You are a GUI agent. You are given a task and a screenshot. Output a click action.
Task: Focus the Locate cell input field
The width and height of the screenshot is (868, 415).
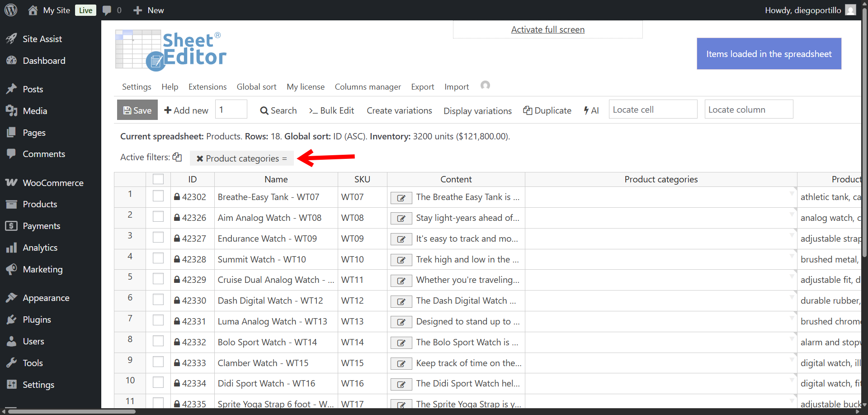[652, 110]
